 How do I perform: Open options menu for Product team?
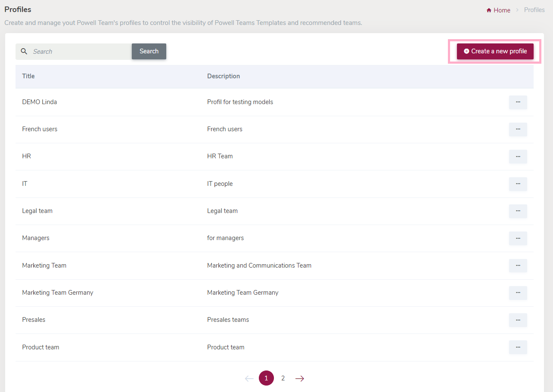point(518,347)
